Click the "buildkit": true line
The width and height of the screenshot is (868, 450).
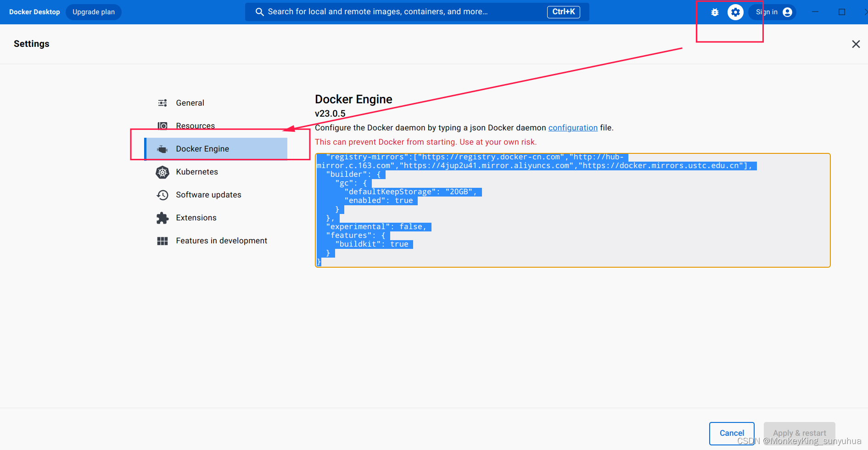(371, 244)
